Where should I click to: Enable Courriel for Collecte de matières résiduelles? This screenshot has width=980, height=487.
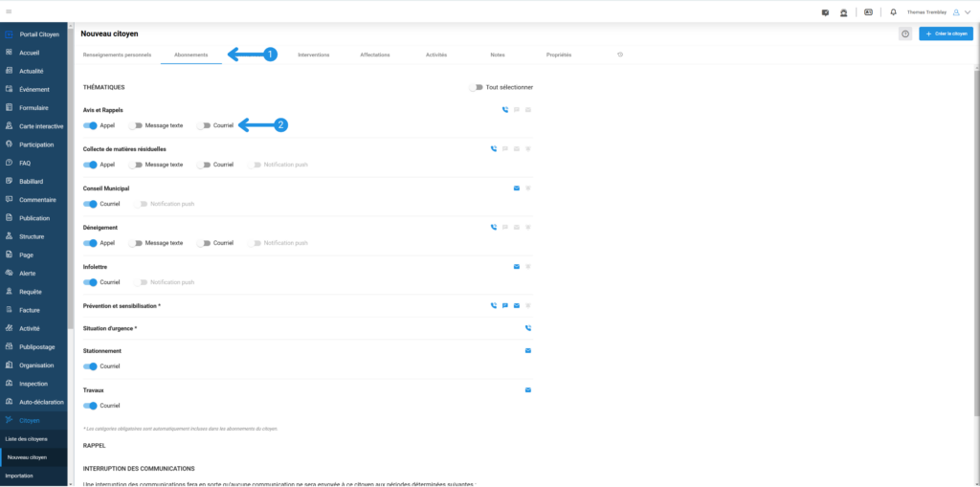pos(204,165)
